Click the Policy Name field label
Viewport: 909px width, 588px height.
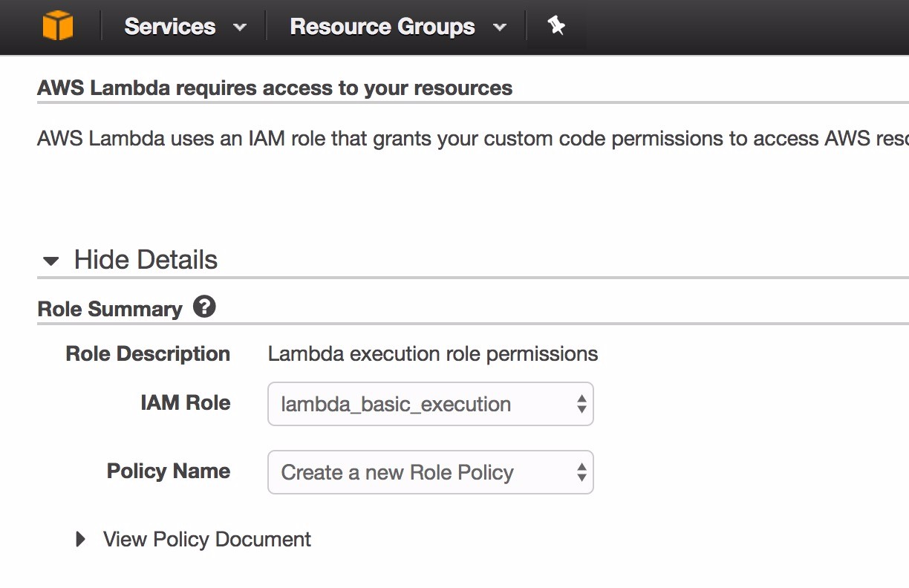click(x=169, y=471)
